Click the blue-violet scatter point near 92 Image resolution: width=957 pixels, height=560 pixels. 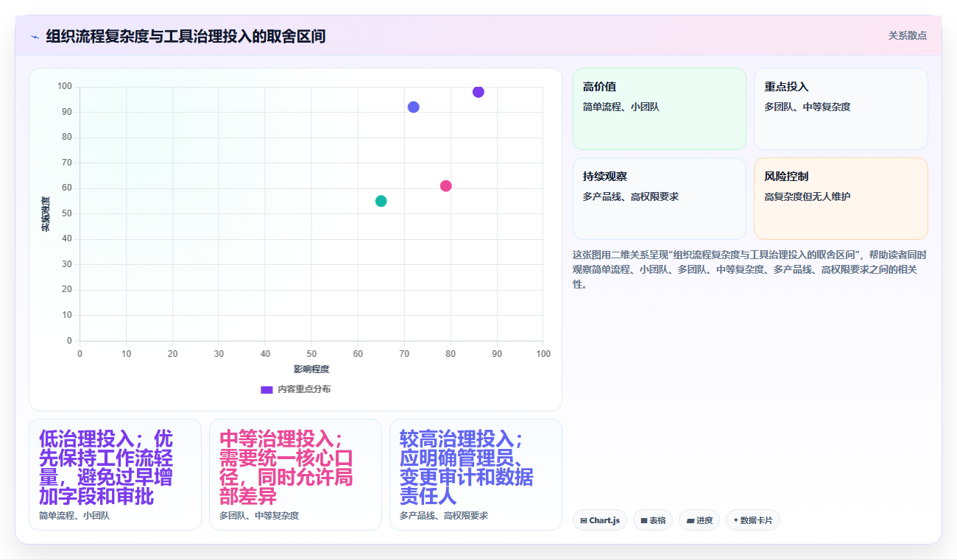pyautogui.click(x=414, y=107)
